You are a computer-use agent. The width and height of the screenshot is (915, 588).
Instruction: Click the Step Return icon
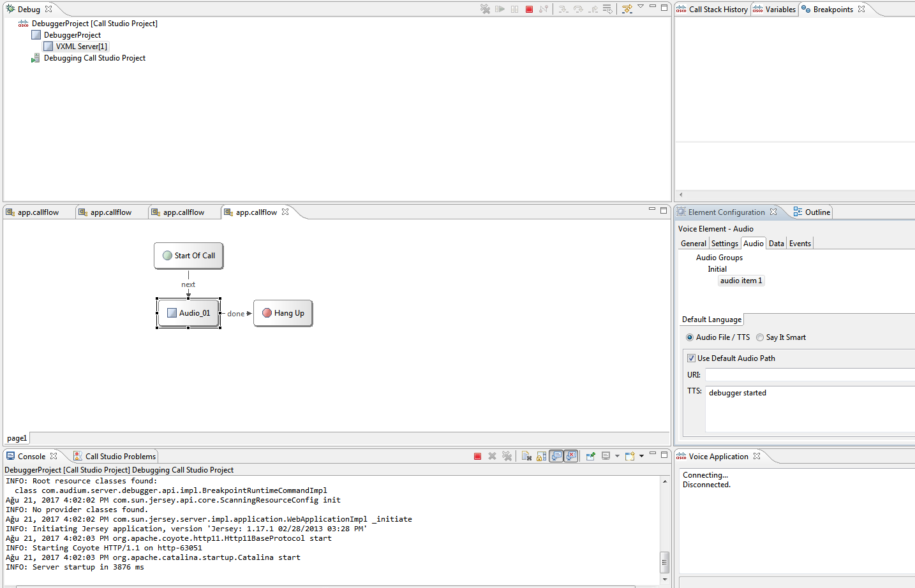click(x=593, y=10)
